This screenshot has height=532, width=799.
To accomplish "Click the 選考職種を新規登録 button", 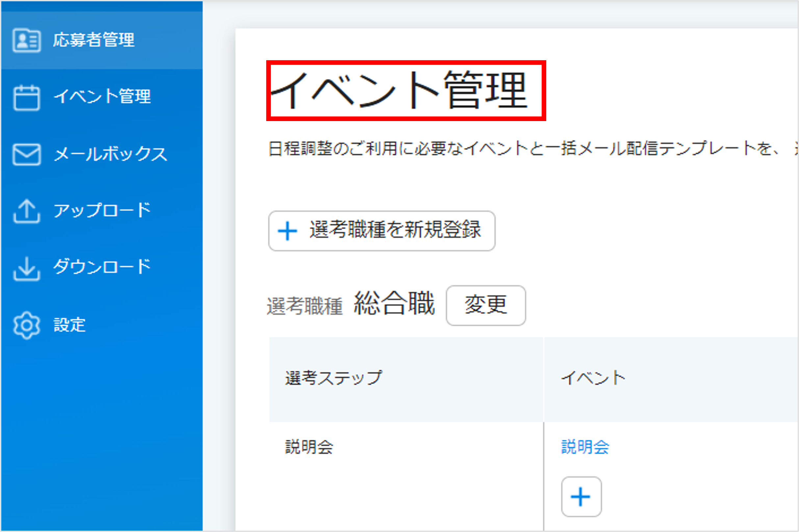I will click(x=382, y=231).
